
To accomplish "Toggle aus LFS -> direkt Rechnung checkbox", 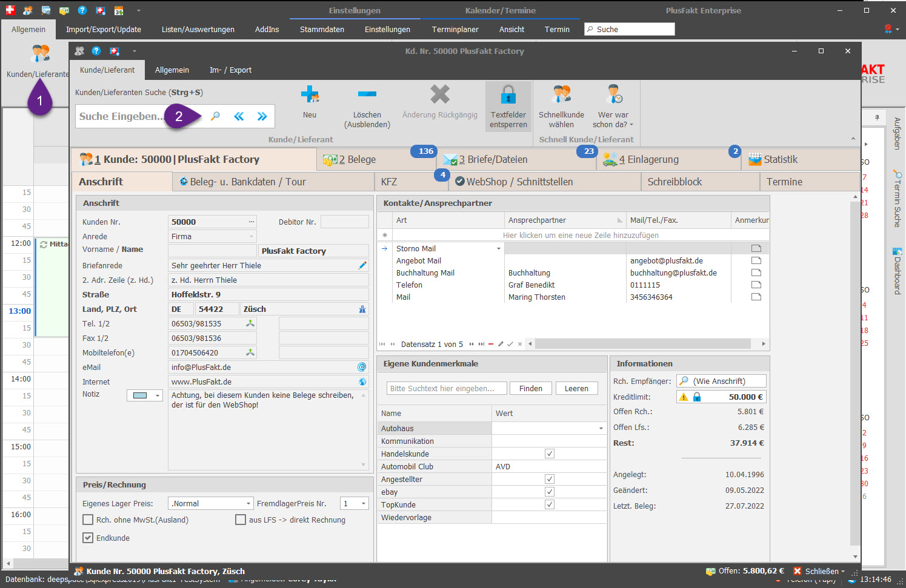I will click(241, 520).
